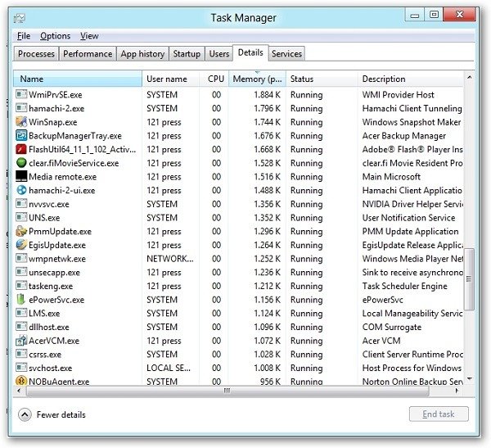Open the Users tab
Viewport: 491px width, 448px height.
click(x=219, y=53)
